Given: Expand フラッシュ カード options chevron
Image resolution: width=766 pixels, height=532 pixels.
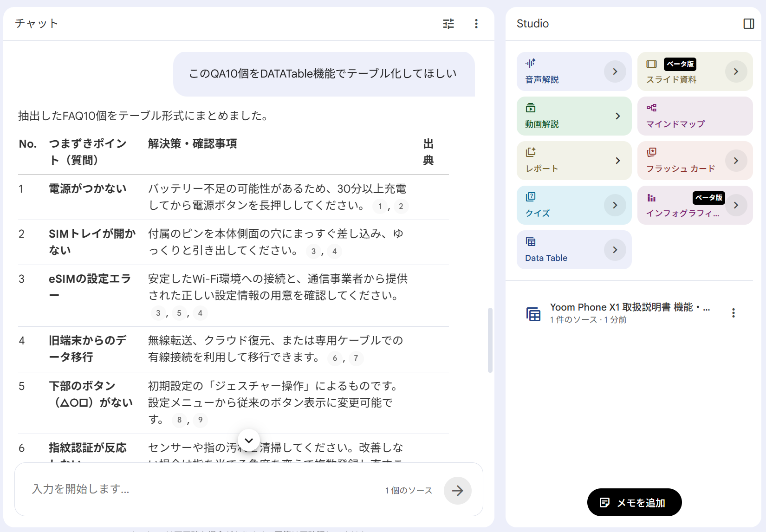Looking at the screenshot, I should pyautogui.click(x=736, y=161).
